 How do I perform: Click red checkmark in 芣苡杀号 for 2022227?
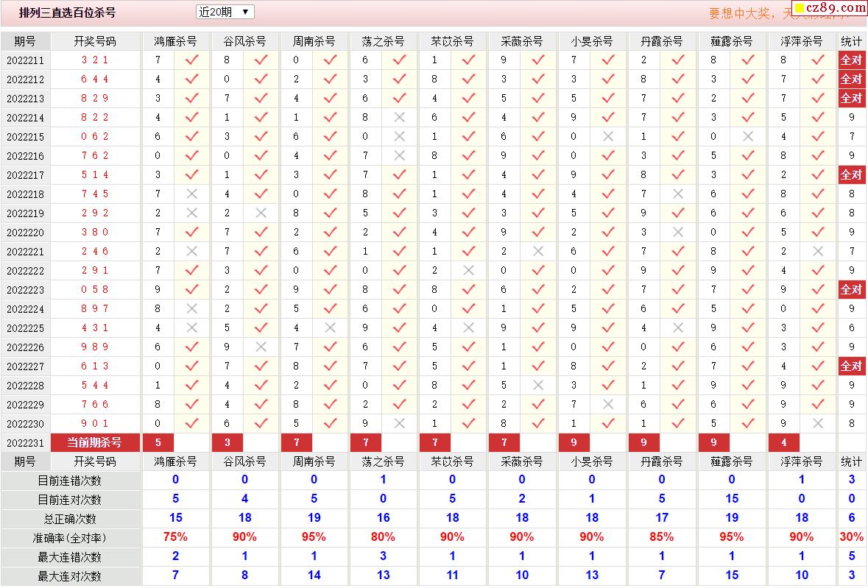(x=468, y=366)
